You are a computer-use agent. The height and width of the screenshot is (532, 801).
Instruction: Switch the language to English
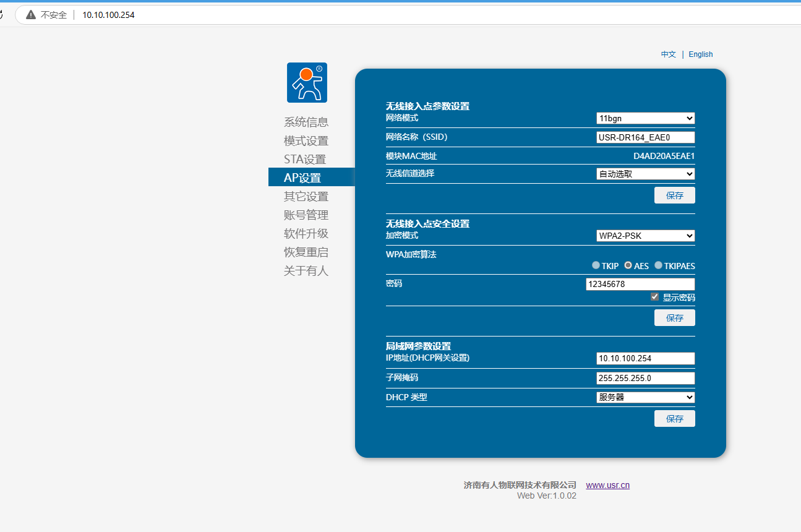click(701, 54)
